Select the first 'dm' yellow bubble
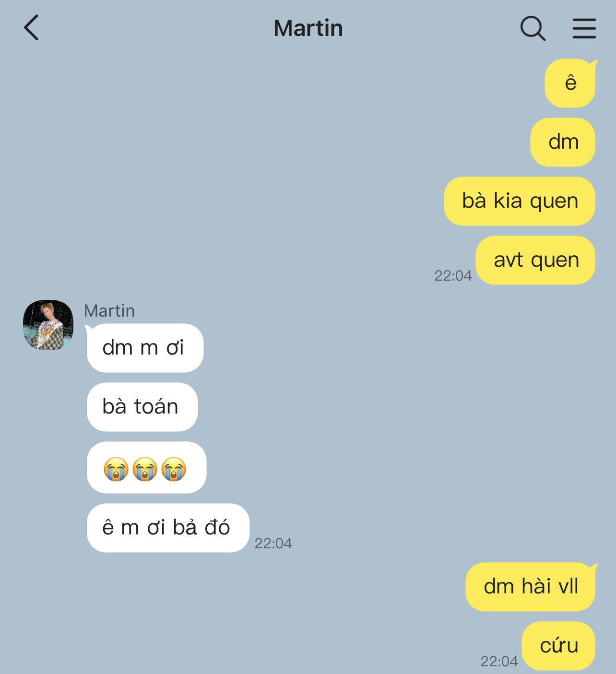This screenshot has width=616, height=674. 563,142
